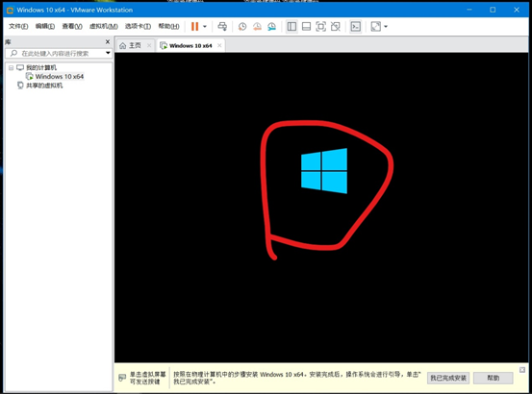Select the Windows 10 x64 tab

(x=190, y=45)
